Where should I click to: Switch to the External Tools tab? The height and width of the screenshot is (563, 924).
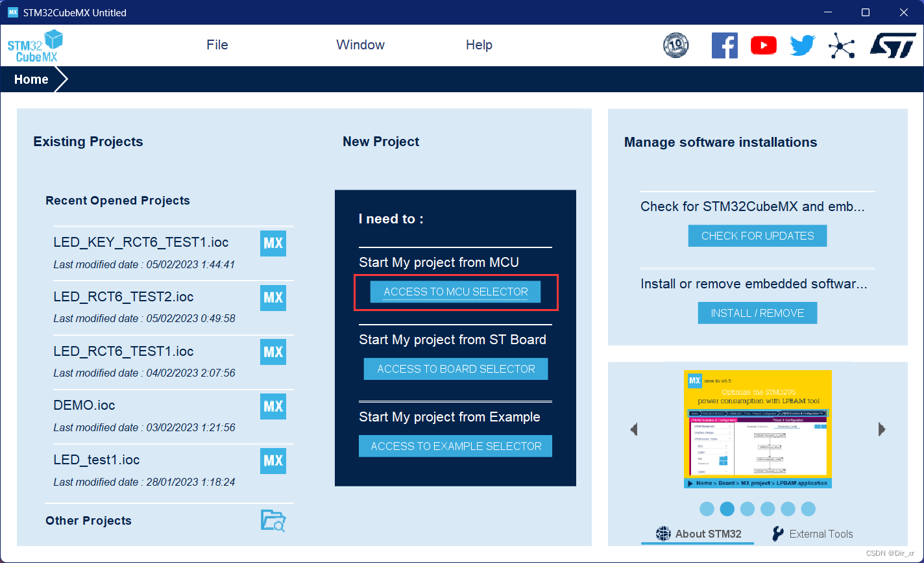pyautogui.click(x=812, y=534)
